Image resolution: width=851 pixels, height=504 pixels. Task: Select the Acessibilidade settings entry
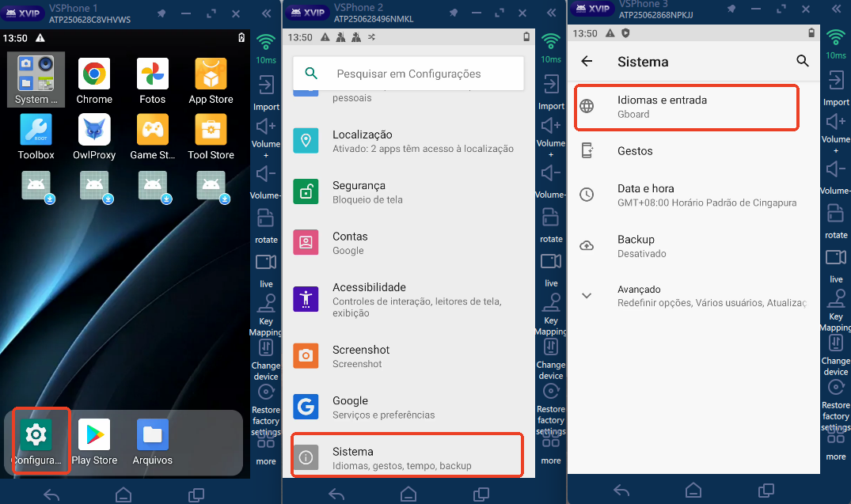pos(407,299)
